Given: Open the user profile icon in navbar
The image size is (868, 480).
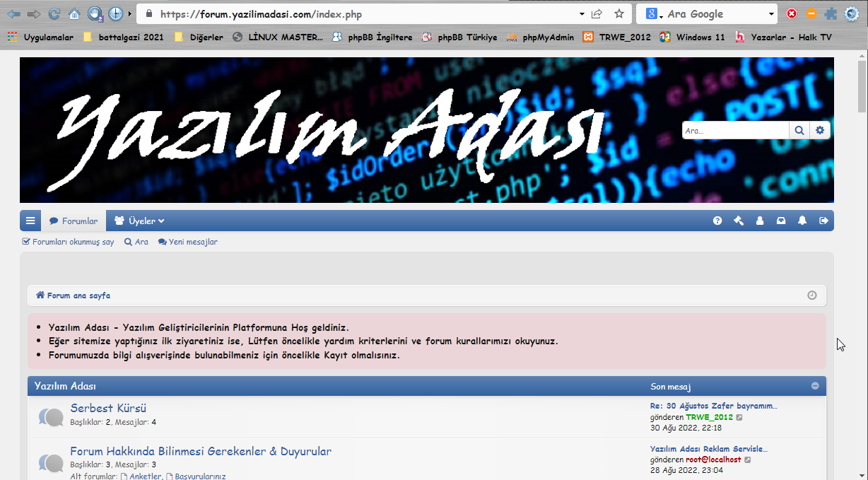Looking at the screenshot, I should tap(760, 221).
